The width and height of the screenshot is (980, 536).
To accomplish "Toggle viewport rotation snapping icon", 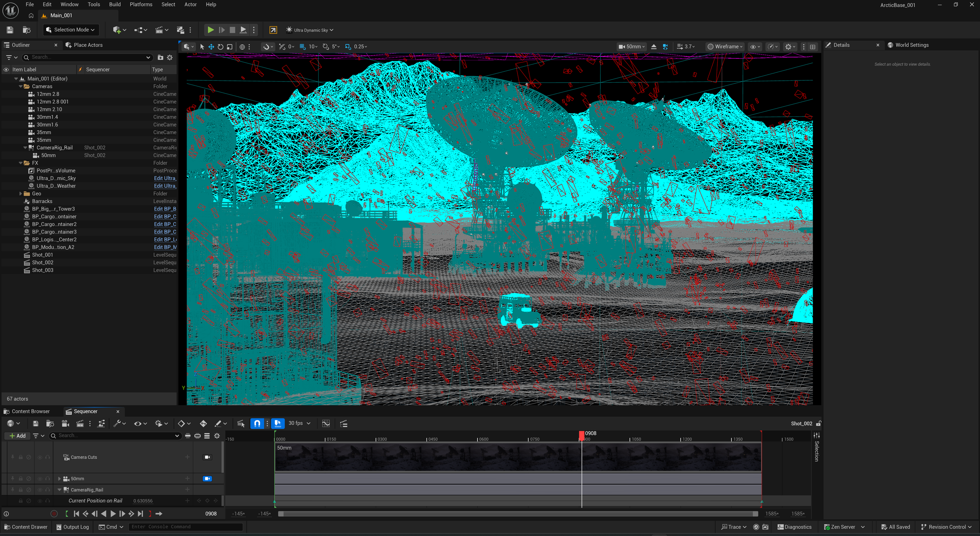I will (x=325, y=47).
